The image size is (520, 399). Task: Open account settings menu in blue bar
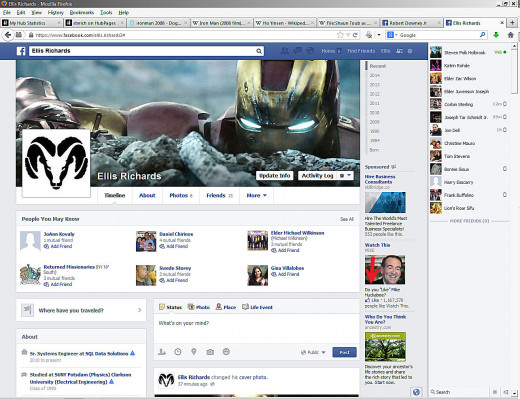tap(410, 51)
